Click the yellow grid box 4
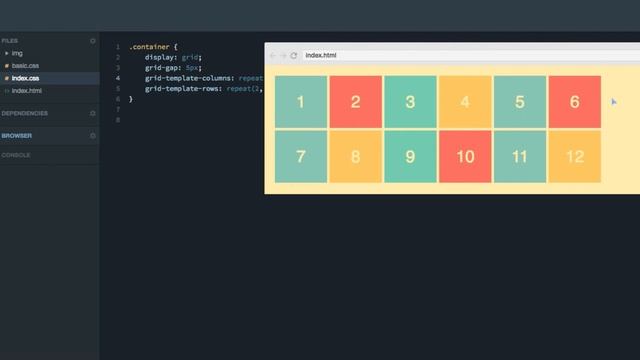Image resolution: width=640 pixels, height=360 pixels. pos(465,102)
